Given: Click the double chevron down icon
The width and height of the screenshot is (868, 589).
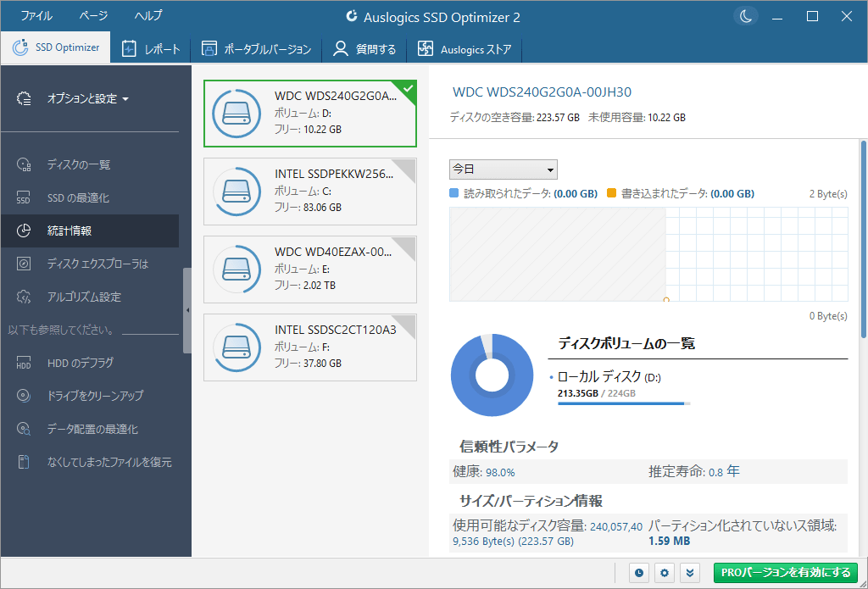Looking at the screenshot, I should pyautogui.click(x=690, y=574).
